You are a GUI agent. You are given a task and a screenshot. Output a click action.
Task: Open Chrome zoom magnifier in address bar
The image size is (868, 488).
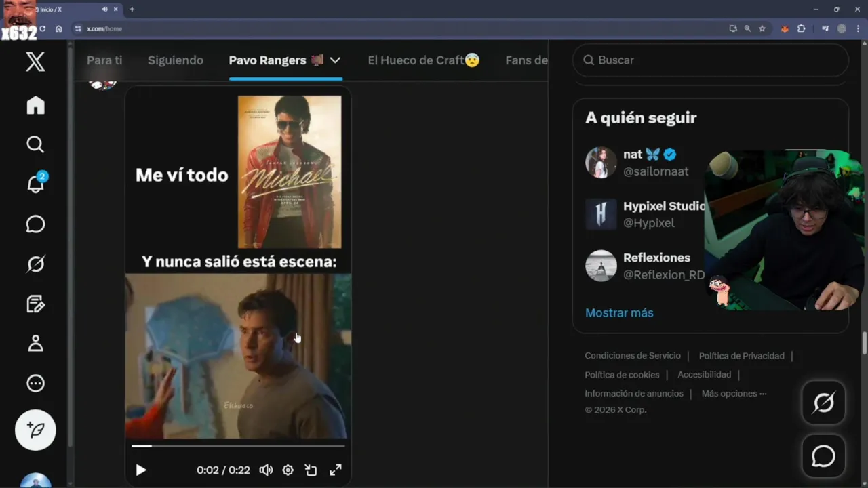click(747, 28)
